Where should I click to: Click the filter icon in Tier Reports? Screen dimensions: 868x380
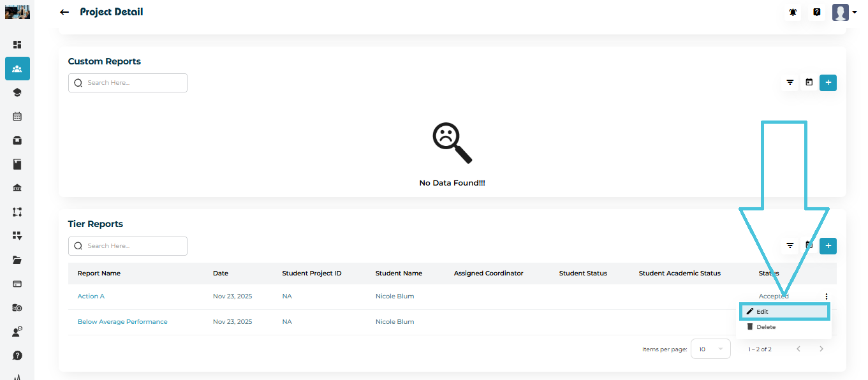point(790,245)
